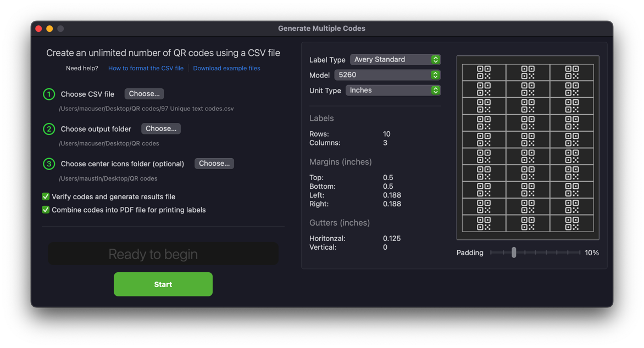
Task: Click the green Start button
Action: tap(163, 284)
